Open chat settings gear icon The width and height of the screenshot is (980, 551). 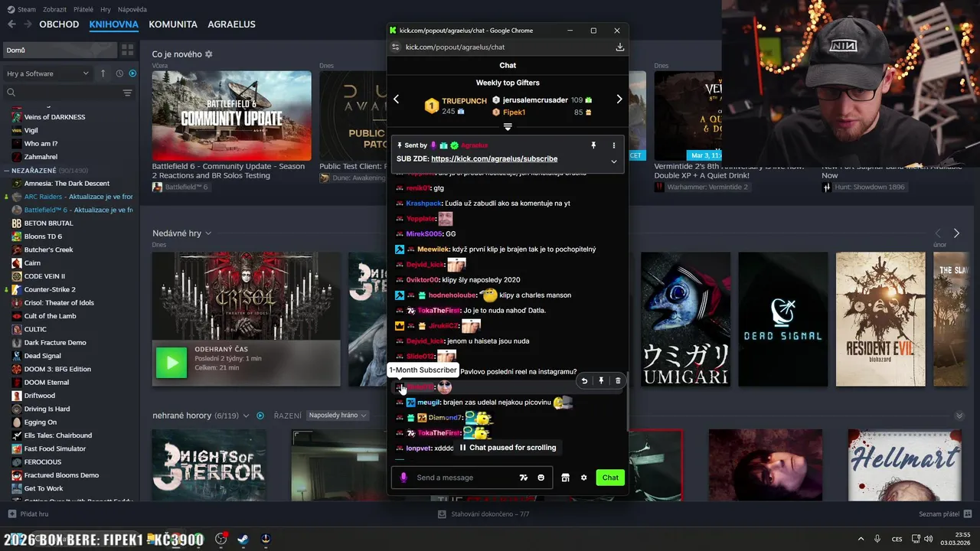tap(583, 478)
